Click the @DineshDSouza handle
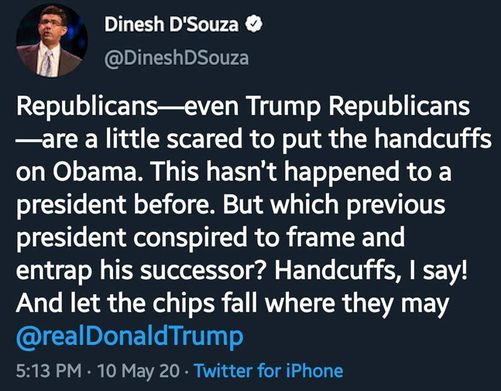Viewport: 501px width, 391px height. 176,58
